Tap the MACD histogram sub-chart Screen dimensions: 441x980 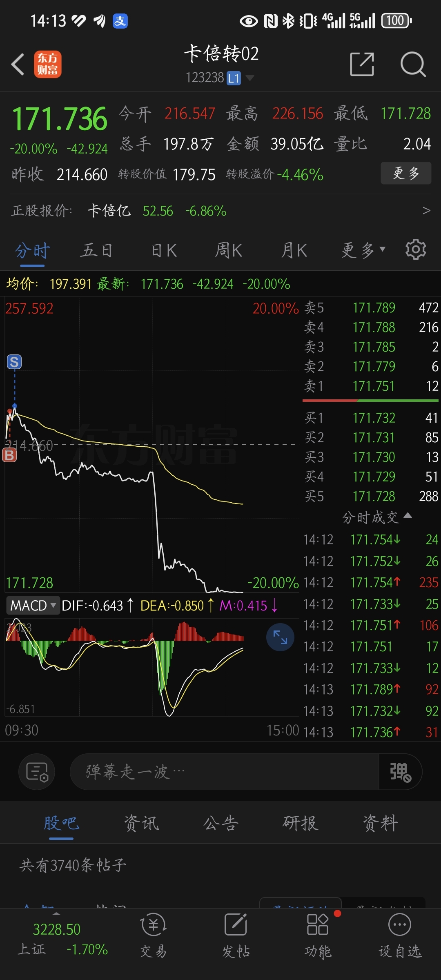tap(152, 666)
